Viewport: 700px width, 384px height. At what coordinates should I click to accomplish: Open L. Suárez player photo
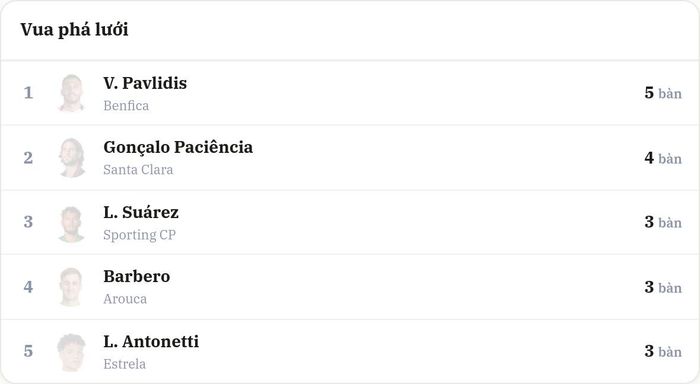coord(71,223)
